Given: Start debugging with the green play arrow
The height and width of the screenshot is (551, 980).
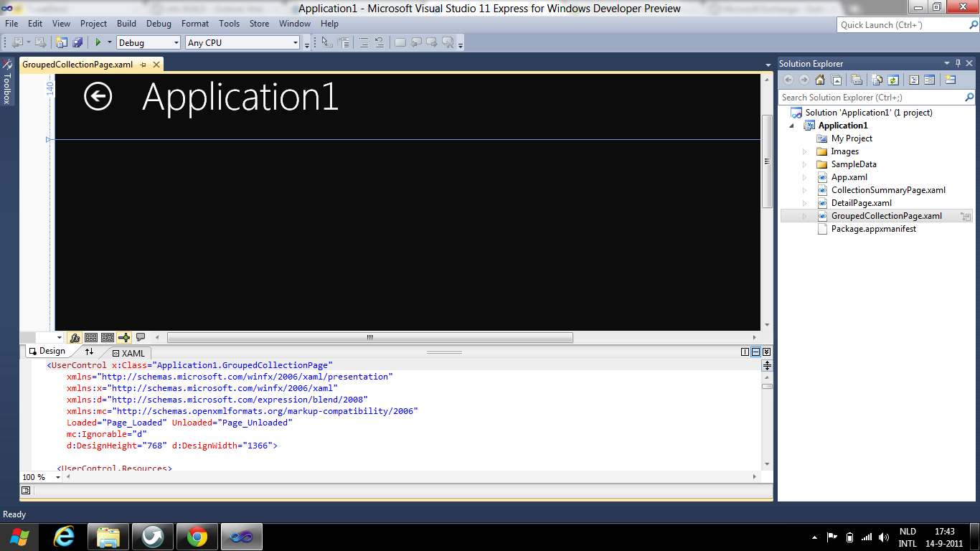Looking at the screenshot, I should pyautogui.click(x=98, y=43).
